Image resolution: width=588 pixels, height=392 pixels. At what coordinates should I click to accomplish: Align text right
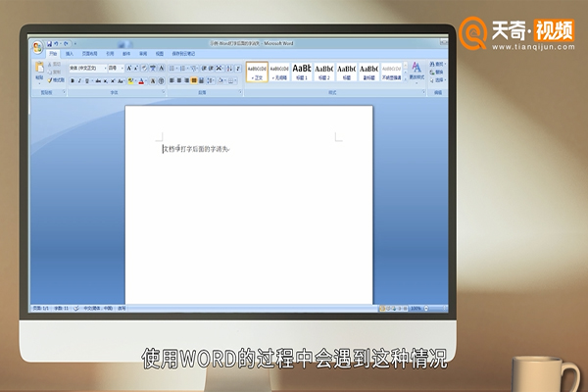point(186,80)
